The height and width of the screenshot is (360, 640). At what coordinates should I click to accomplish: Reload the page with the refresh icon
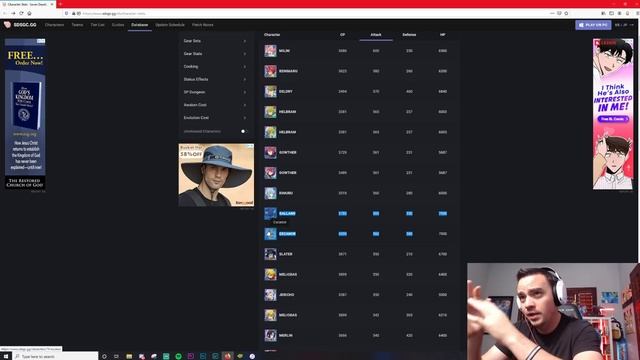click(x=21, y=13)
